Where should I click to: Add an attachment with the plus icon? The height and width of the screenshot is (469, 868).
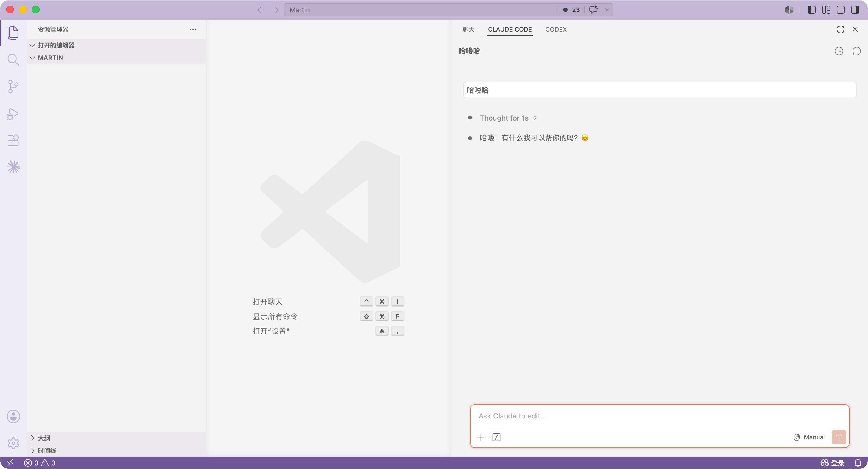tap(481, 437)
